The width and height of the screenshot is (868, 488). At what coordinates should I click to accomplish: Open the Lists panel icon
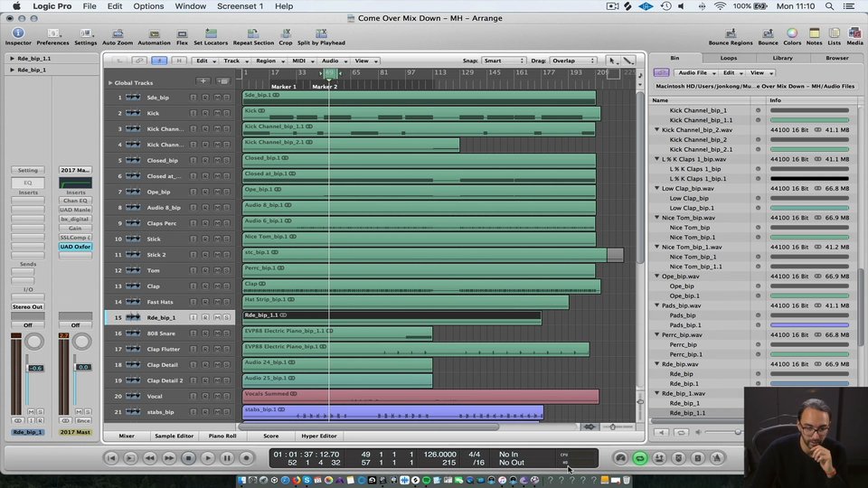[x=835, y=33]
